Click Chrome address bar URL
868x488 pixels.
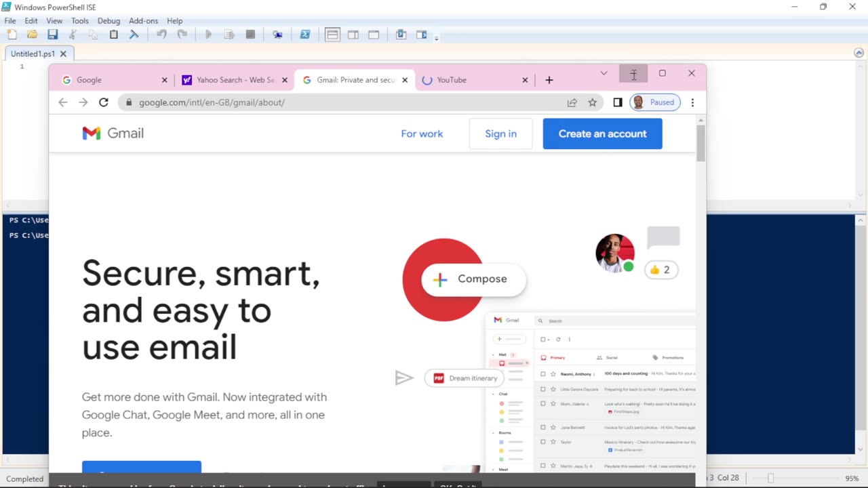click(212, 102)
